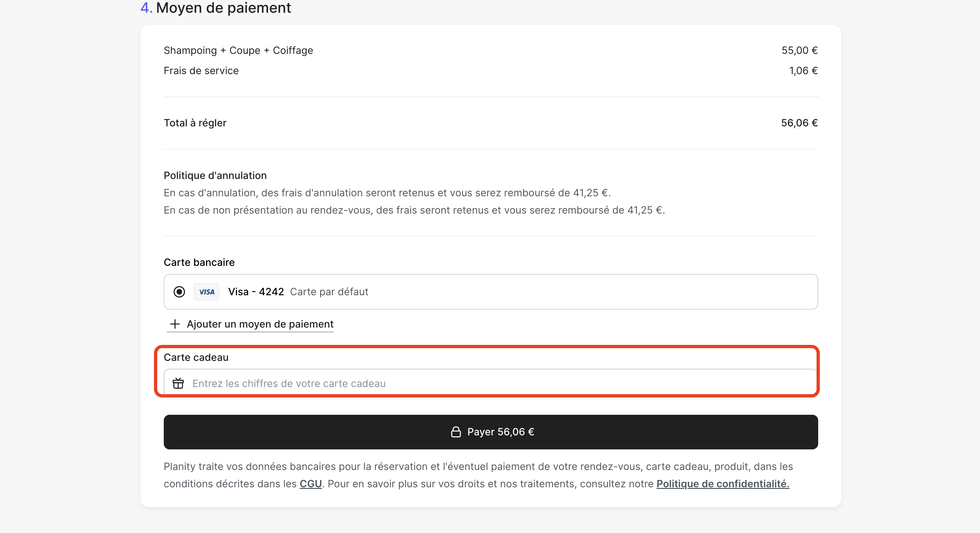
Task: Click the 'Frais de service' line
Action: click(201, 71)
